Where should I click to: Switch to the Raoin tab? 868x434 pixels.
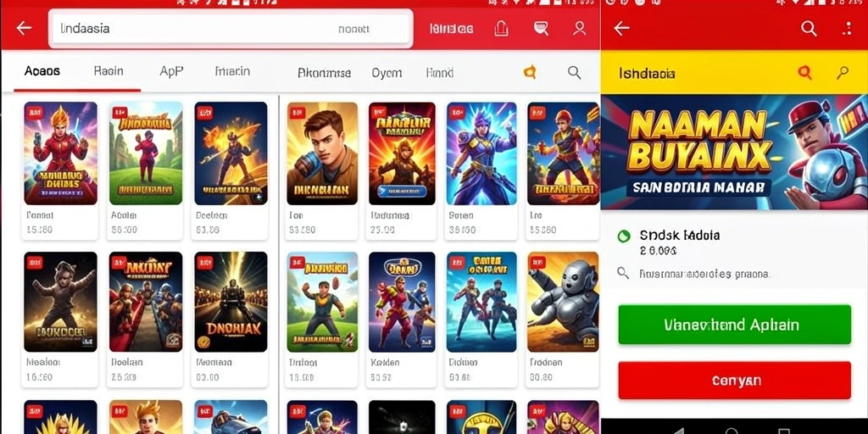(108, 71)
